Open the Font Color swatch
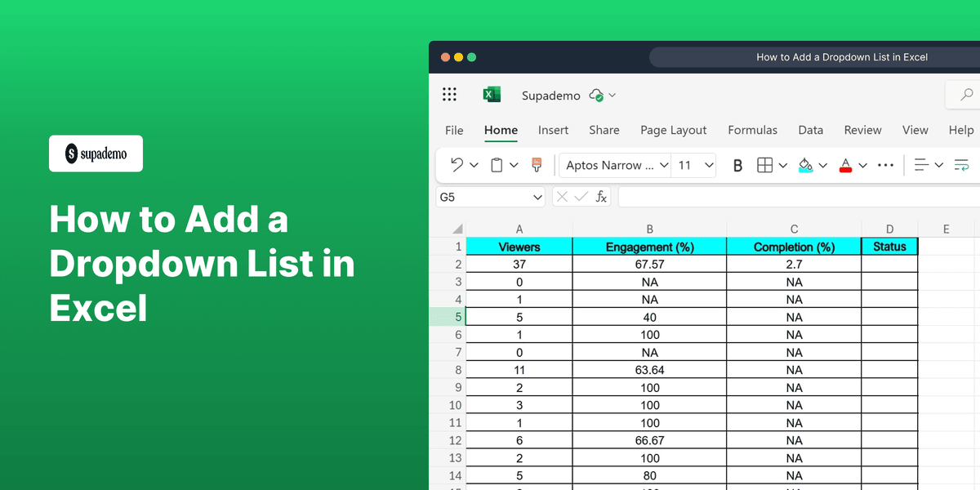Viewport: 980px width, 490px height. 846,165
